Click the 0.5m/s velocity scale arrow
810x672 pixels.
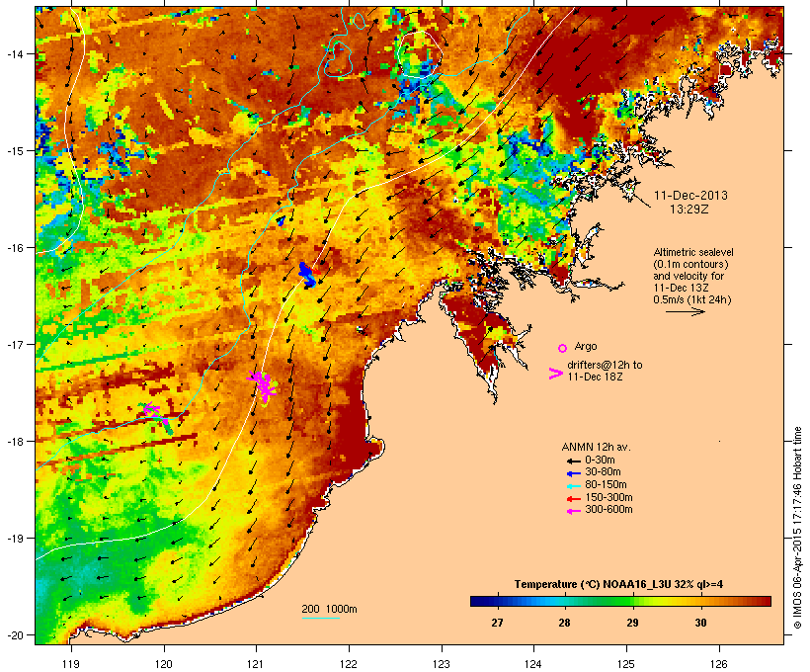coord(685,311)
